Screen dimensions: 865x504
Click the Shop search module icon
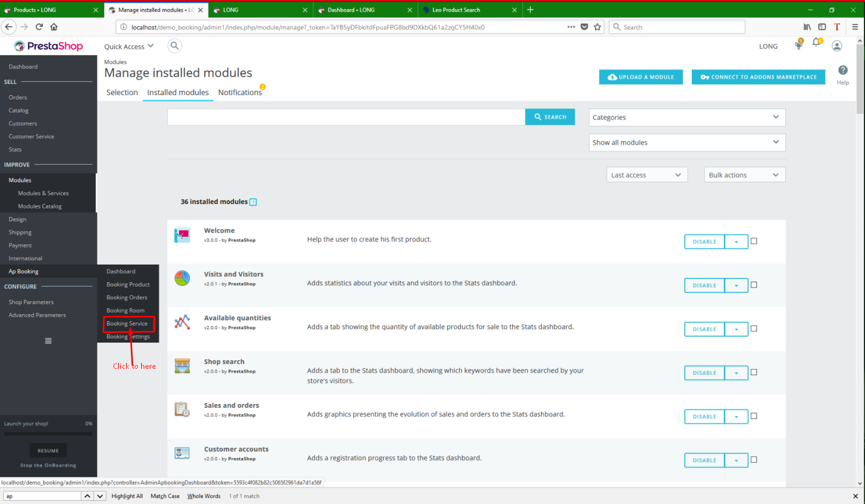[x=182, y=366]
